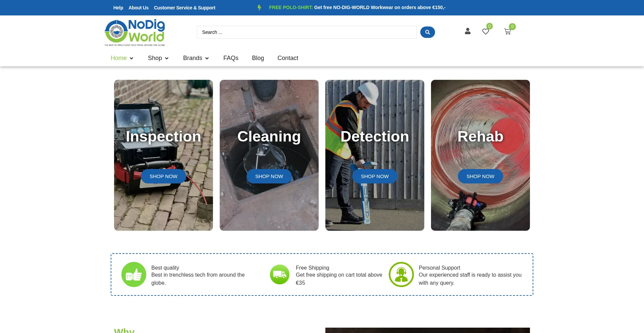The width and height of the screenshot is (644, 333).
Task: Click Shop Now on the Inspection card
Action: [x=163, y=176]
